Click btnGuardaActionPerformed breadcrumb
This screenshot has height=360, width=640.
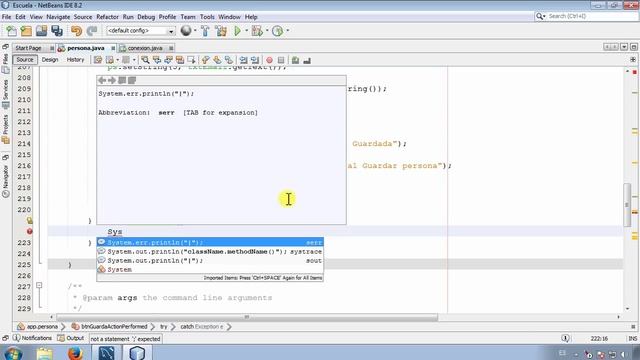109,327
